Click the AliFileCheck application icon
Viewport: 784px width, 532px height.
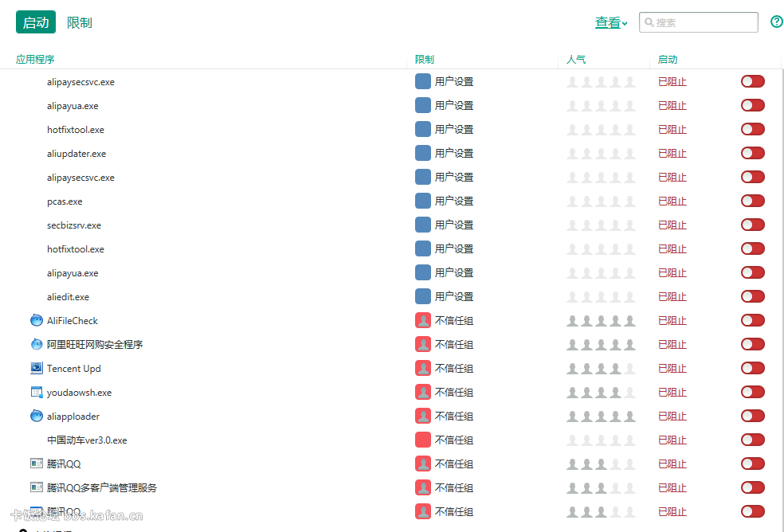(37, 320)
